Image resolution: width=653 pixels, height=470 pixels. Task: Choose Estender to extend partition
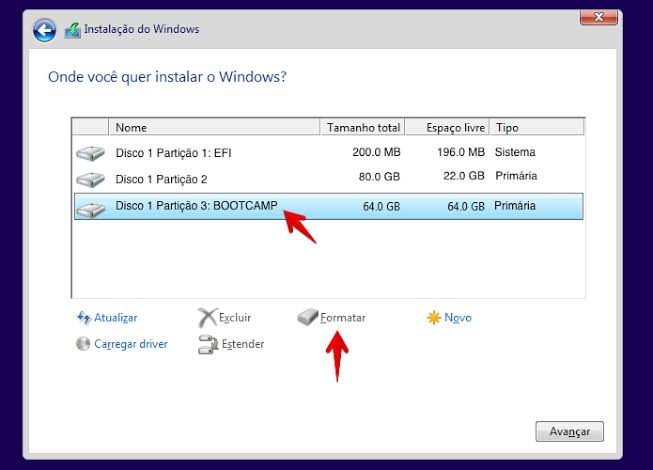click(x=243, y=344)
